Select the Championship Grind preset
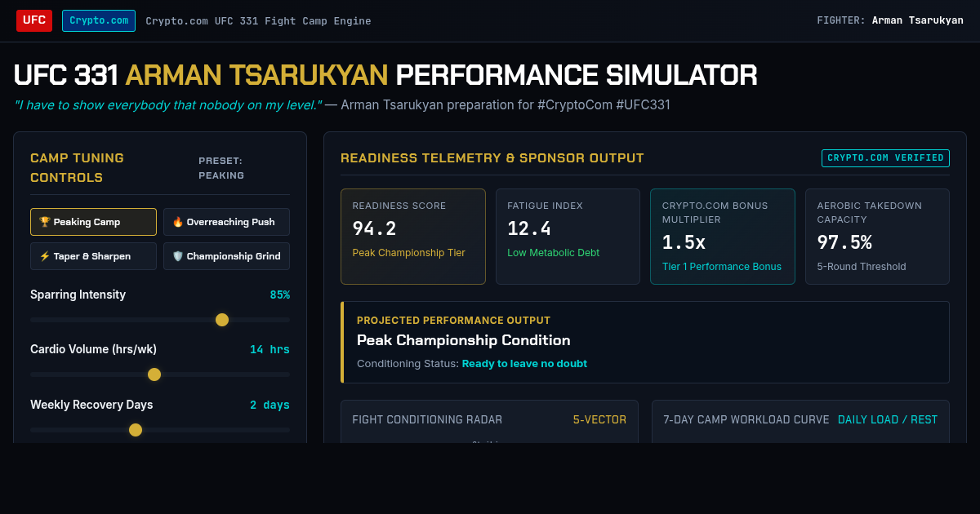 [226, 256]
